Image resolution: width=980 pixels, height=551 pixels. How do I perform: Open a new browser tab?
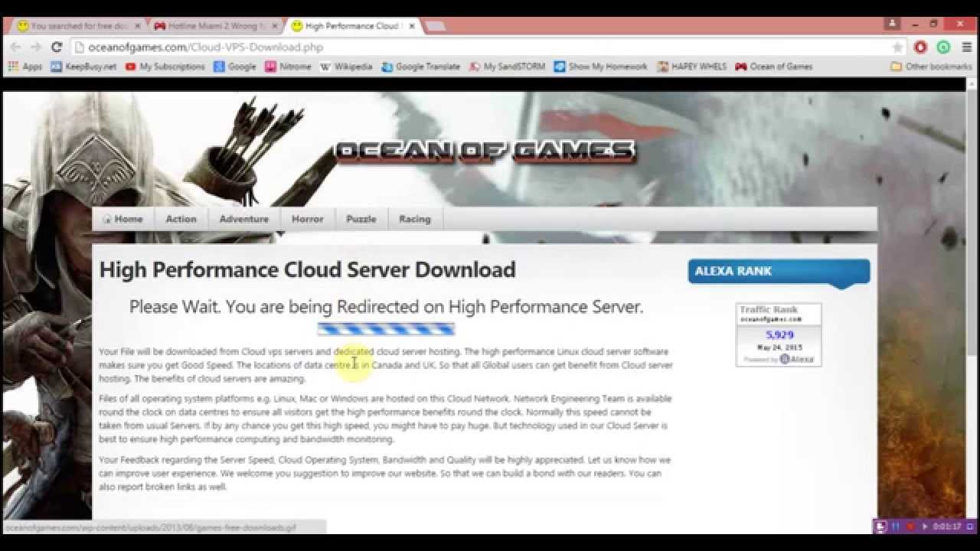(435, 27)
